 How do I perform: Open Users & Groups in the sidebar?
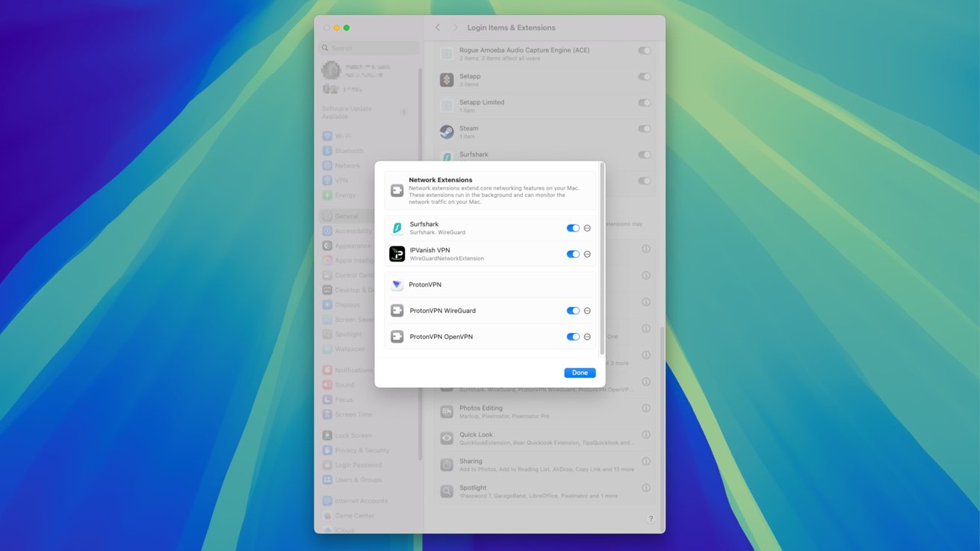(x=368, y=480)
